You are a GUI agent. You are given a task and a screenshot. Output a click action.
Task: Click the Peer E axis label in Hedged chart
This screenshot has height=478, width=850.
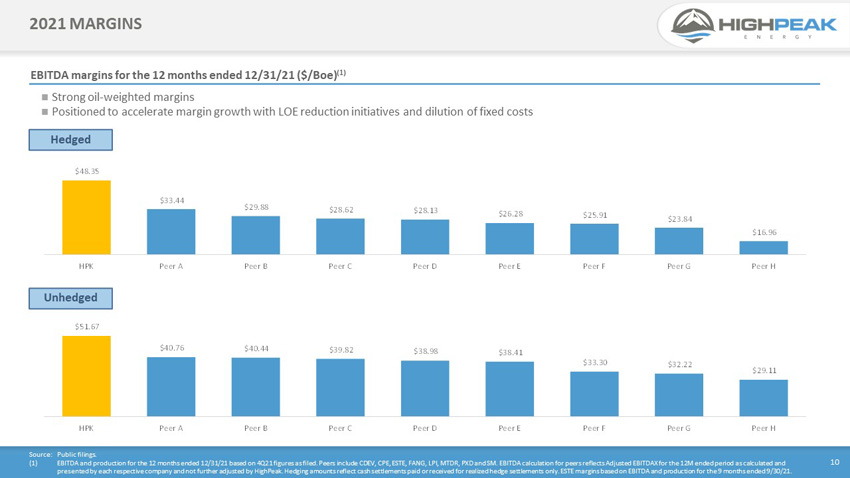[510, 267]
